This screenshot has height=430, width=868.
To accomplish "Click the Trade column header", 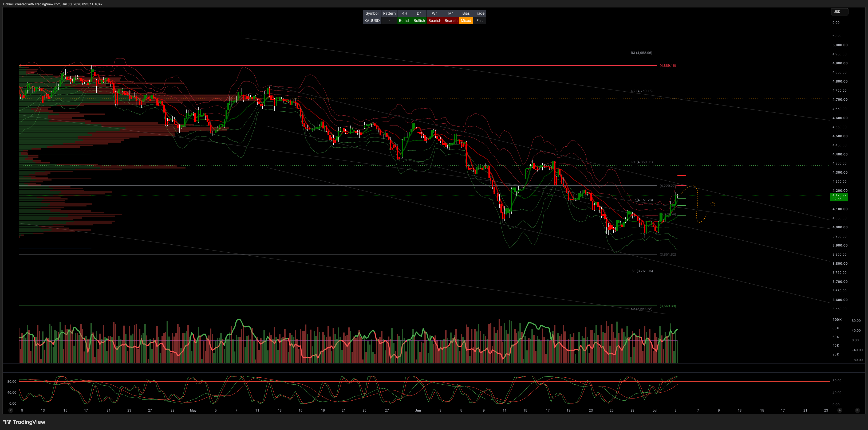I will pyautogui.click(x=479, y=14).
